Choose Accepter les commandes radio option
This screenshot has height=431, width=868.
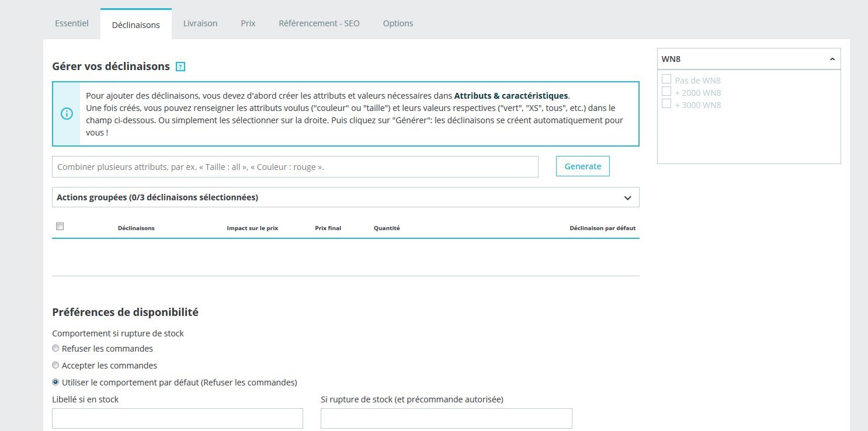point(55,366)
